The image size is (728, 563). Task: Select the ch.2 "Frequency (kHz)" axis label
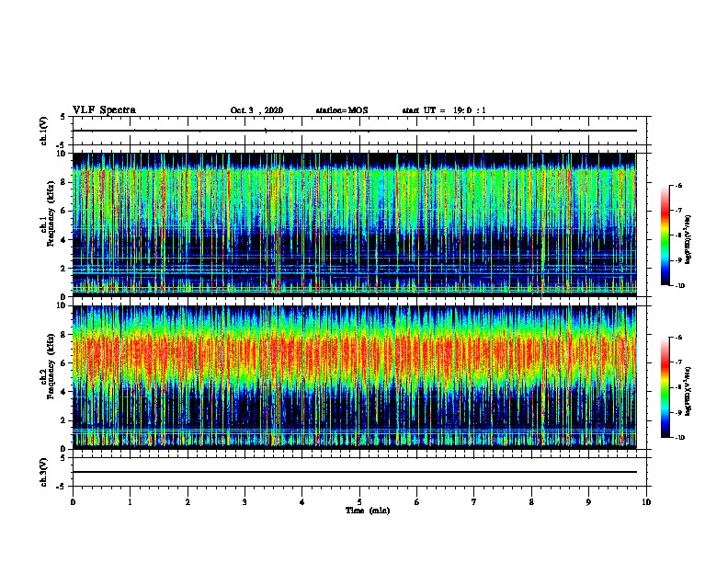click(x=51, y=366)
